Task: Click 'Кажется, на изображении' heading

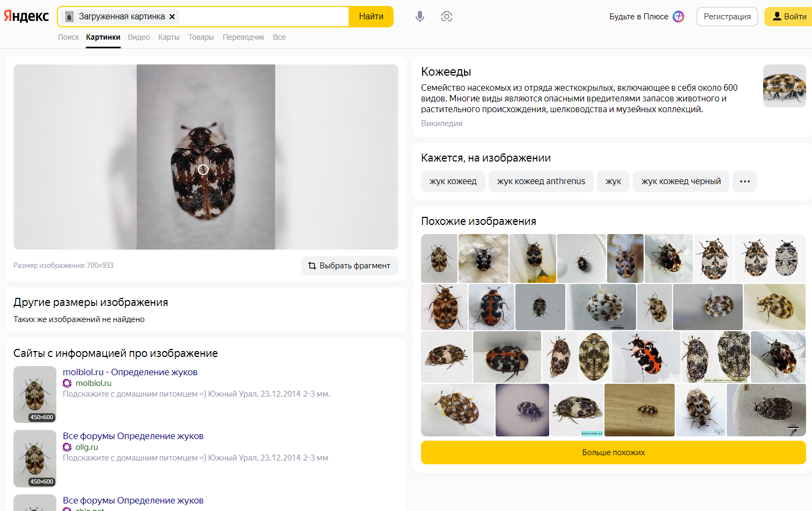Action: [486, 158]
